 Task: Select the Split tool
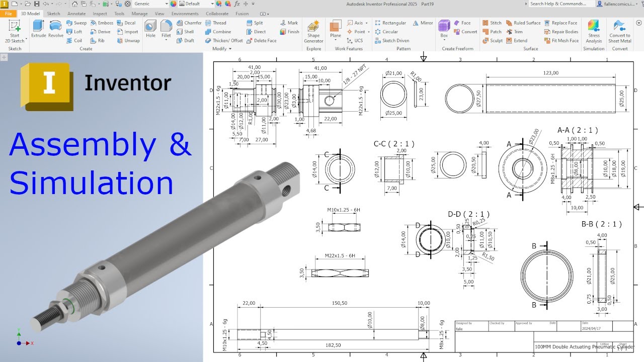[x=255, y=23]
